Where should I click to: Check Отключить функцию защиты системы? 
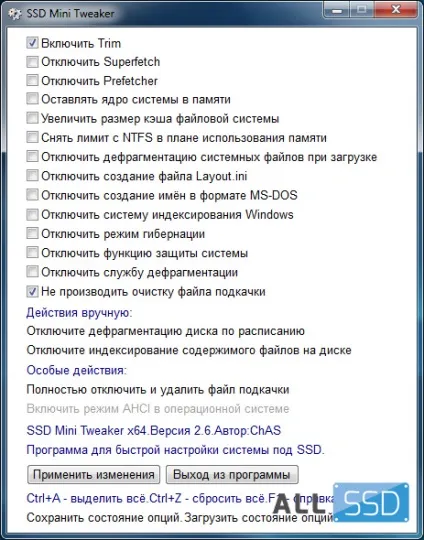(x=32, y=253)
